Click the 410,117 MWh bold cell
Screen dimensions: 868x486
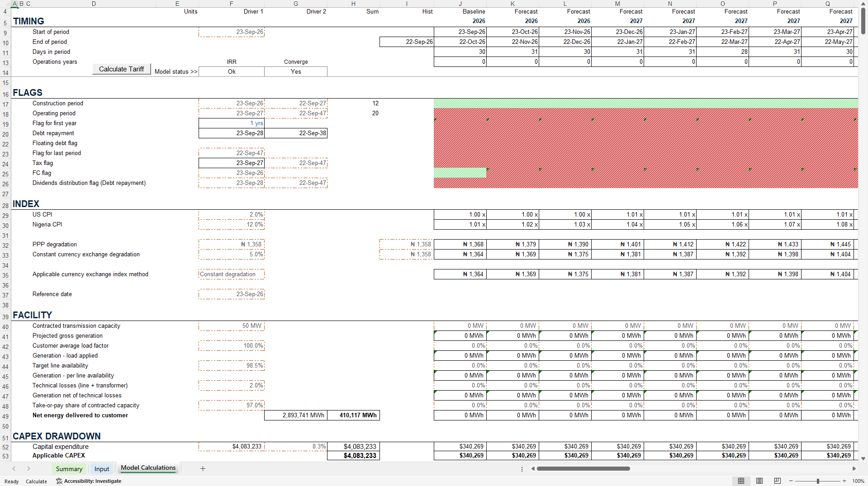tap(354, 415)
